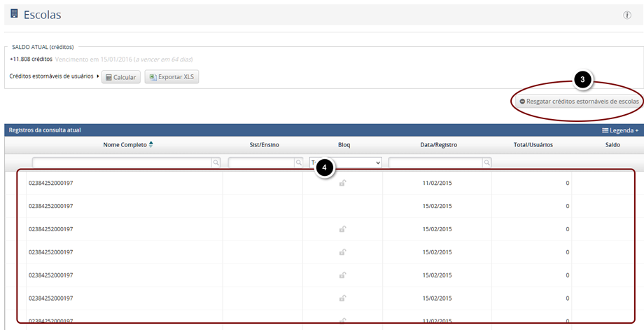Open the Bloq filter dropdown
The width and height of the screenshot is (644, 330).
[346, 163]
